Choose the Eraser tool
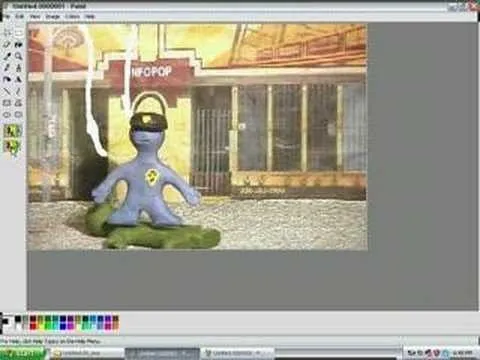The width and height of the screenshot is (480, 360). pyautogui.click(x=7, y=44)
